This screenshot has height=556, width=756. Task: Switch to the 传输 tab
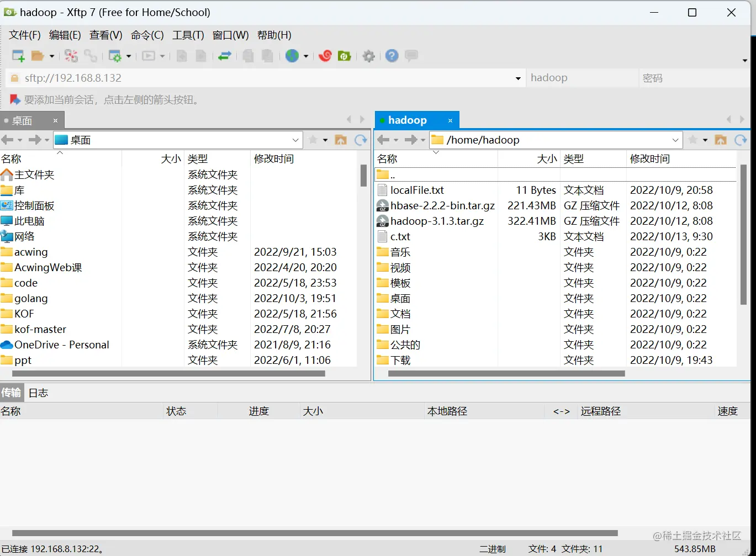(x=11, y=393)
